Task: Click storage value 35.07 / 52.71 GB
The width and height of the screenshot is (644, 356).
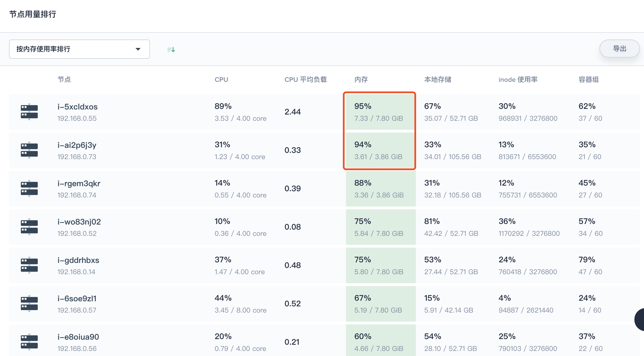Action: click(x=451, y=118)
